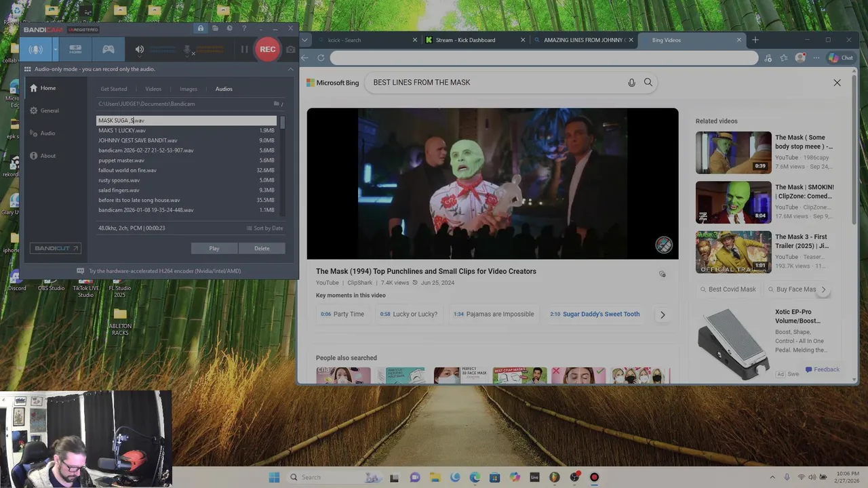Viewport: 868px width, 488px height.
Task: Select MAKS 1 LUCKY.wav file
Action: (186, 130)
